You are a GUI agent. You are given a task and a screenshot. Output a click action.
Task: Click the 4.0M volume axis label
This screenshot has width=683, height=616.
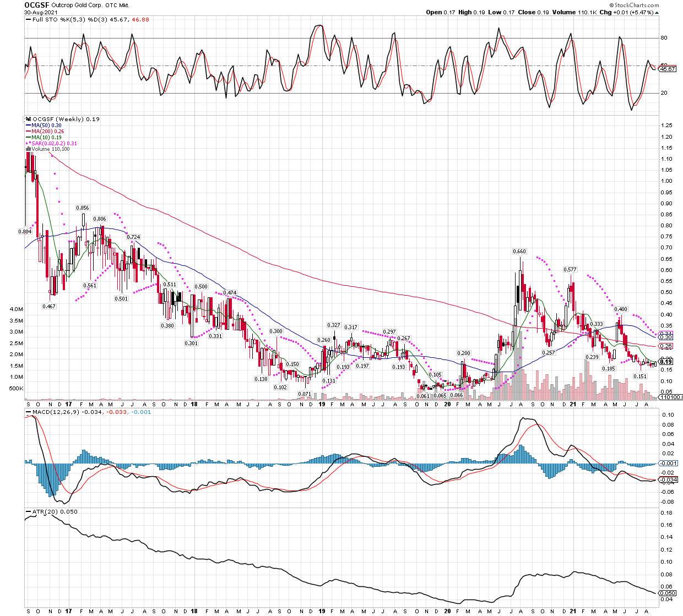pos(17,309)
